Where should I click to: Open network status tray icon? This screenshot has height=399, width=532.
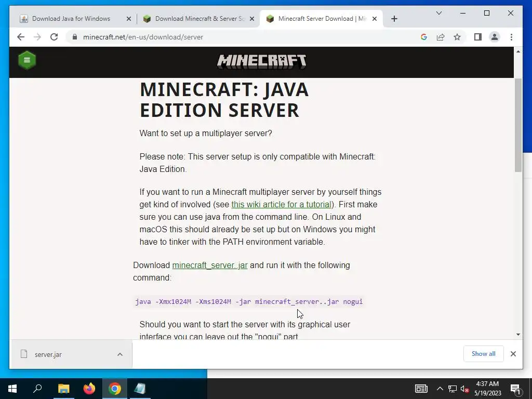pos(453,389)
